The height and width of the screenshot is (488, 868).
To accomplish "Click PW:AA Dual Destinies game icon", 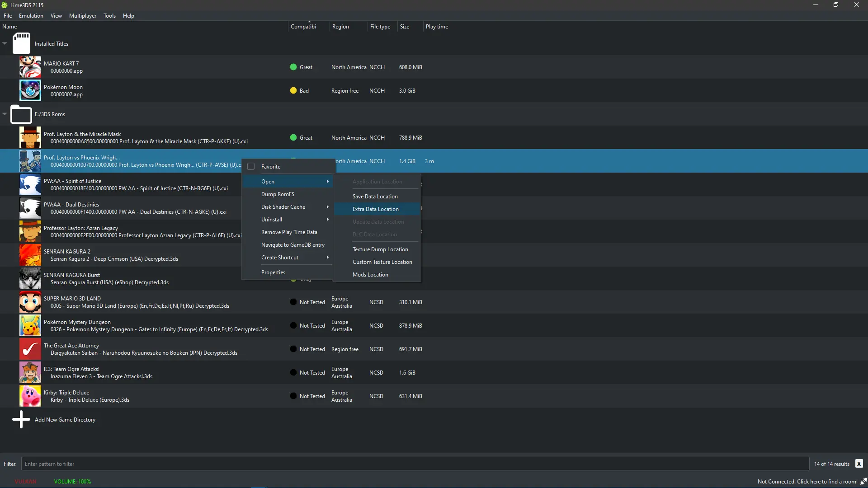I will (x=30, y=208).
